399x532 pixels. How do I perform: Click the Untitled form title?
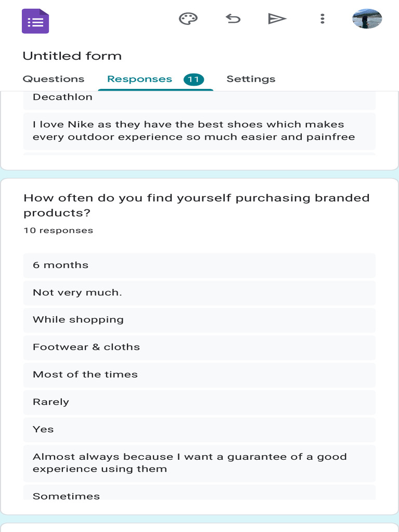(x=72, y=56)
